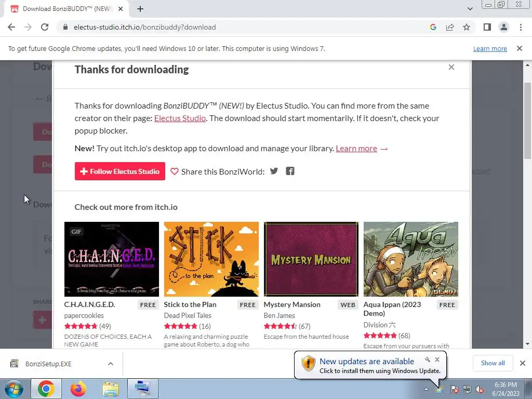The image size is (532, 399).
Task: Click Show all downloads button
Action: (493, 363)
